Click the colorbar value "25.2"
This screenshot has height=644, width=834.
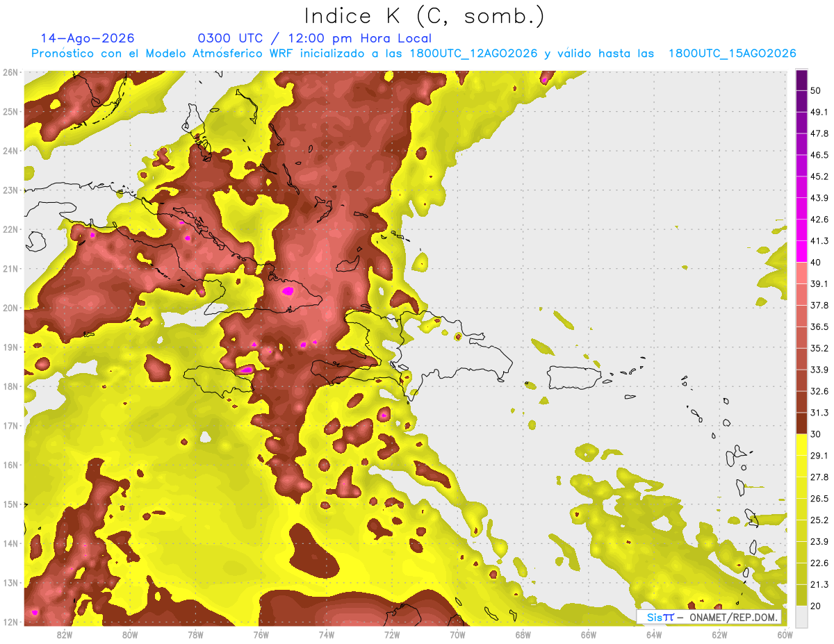[x=820, y=520]
